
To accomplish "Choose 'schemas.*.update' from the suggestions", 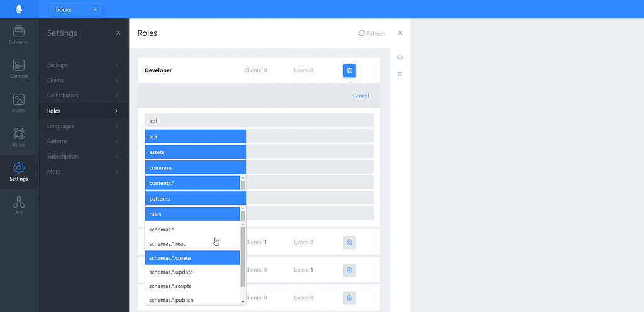I will point(192,272).
